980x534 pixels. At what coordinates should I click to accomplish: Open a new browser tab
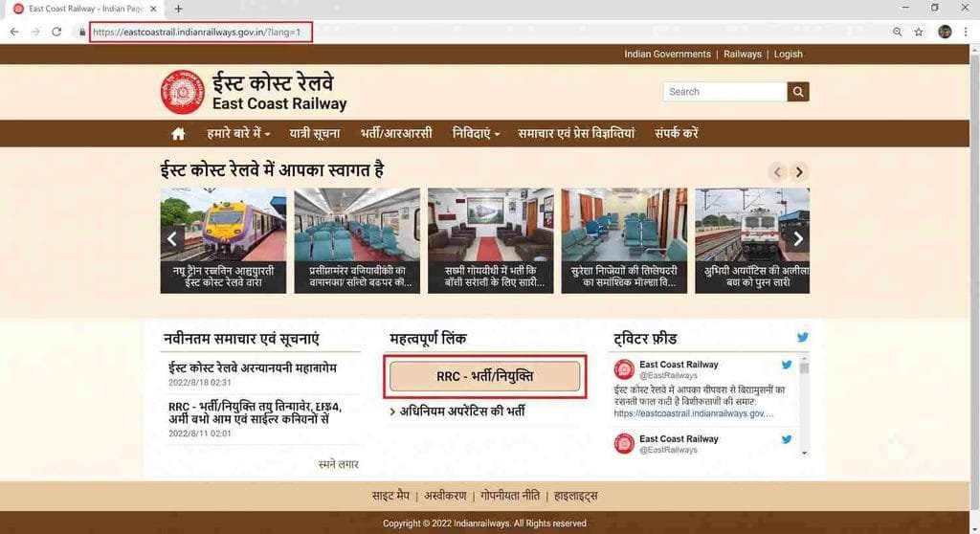point(179,9)
